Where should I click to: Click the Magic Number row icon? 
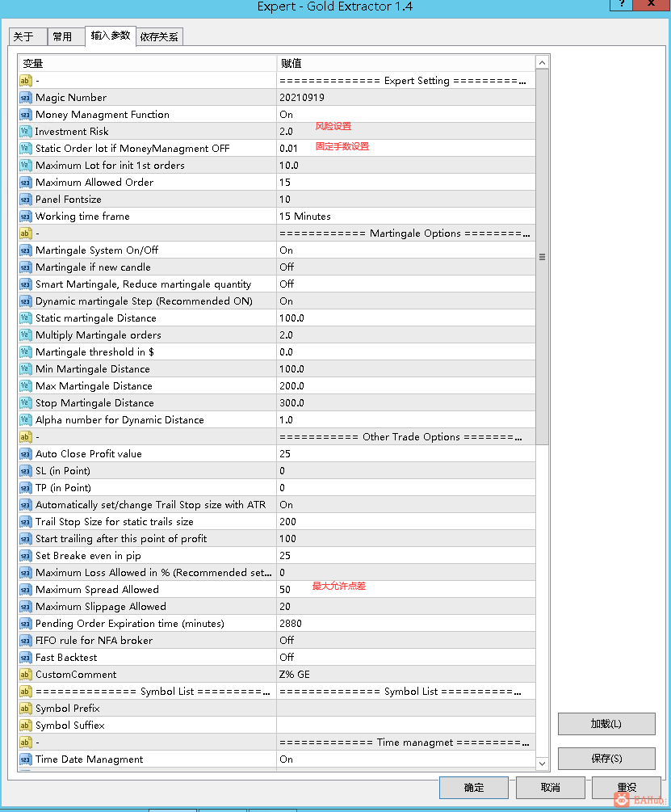[x=25, y=98]
